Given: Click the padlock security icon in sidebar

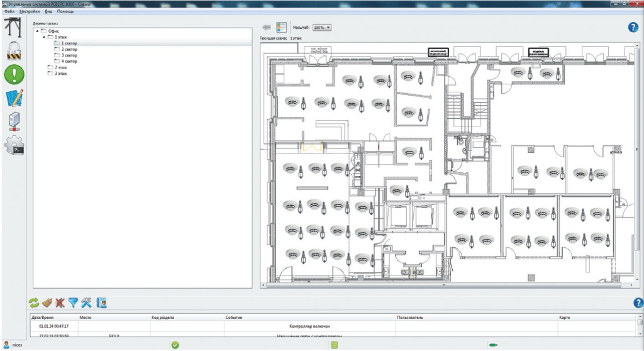Looking at the screenshot, I should coord(14,50).
